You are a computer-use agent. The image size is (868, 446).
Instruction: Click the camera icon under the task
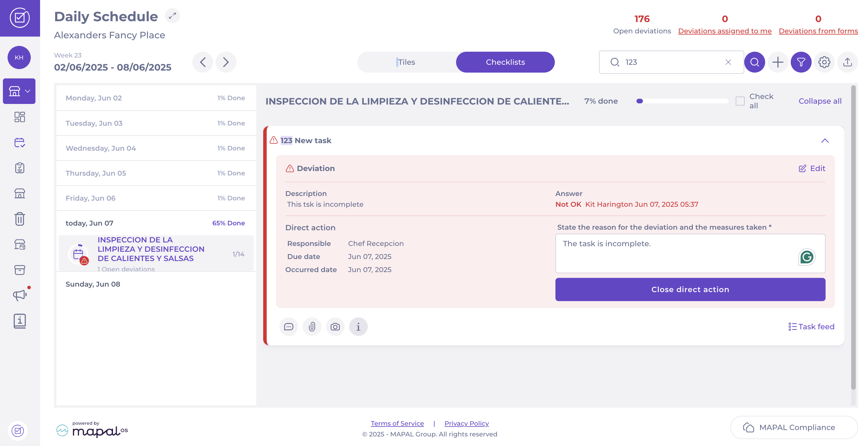tap(335, 326)
